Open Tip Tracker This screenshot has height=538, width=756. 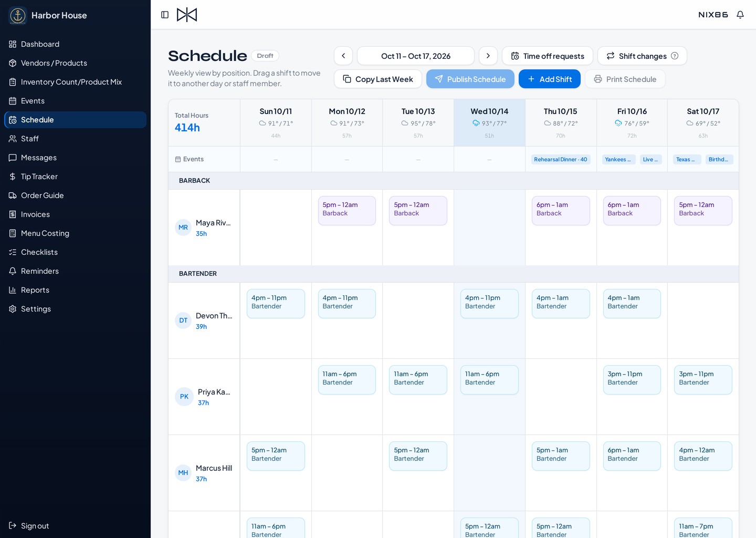pos(75,177)
